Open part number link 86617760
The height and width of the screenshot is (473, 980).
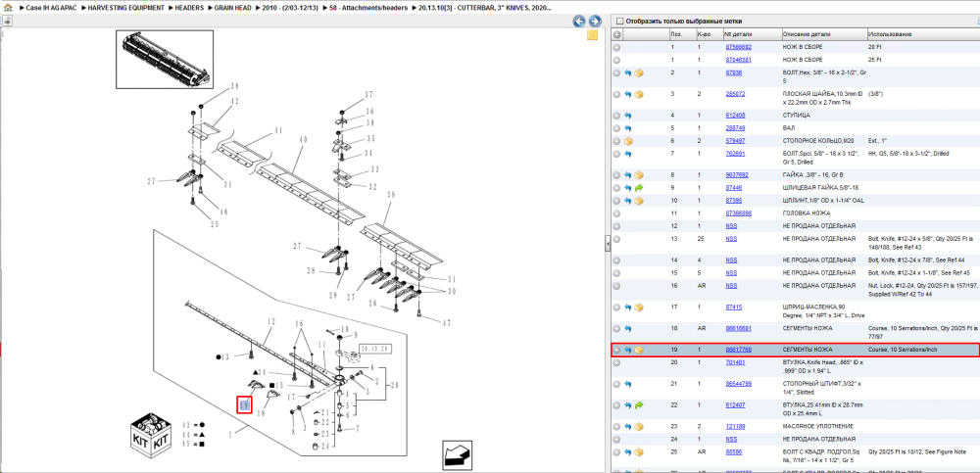[x=738, y=350]
